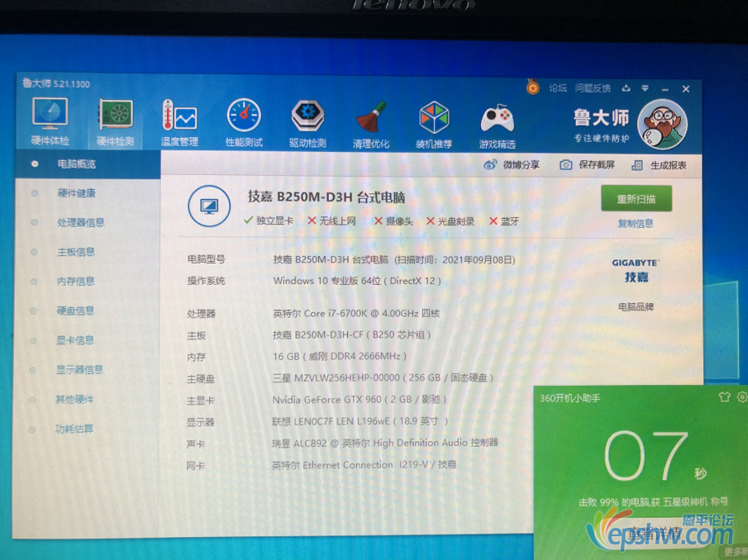This screenshot has width=748, height=560.
Task: Open the shirt skin icon in 360开机小助手
Action: click(725, 396)
